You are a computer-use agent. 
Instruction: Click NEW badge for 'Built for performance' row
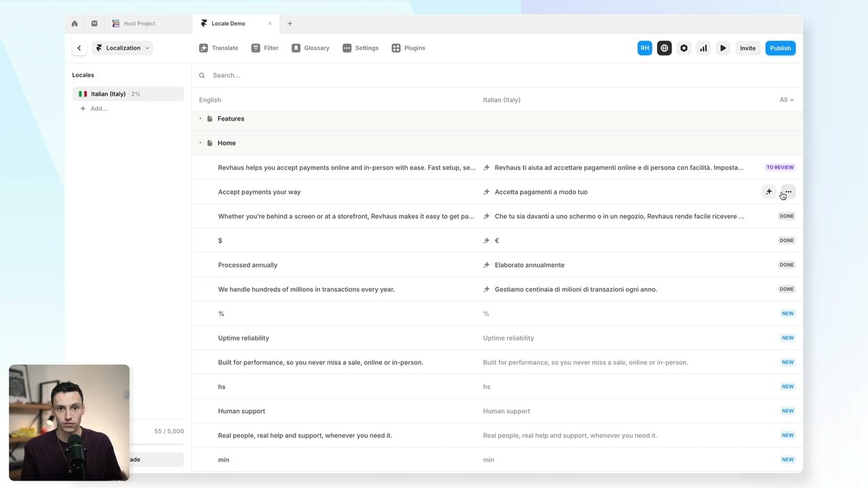[787, 363]
